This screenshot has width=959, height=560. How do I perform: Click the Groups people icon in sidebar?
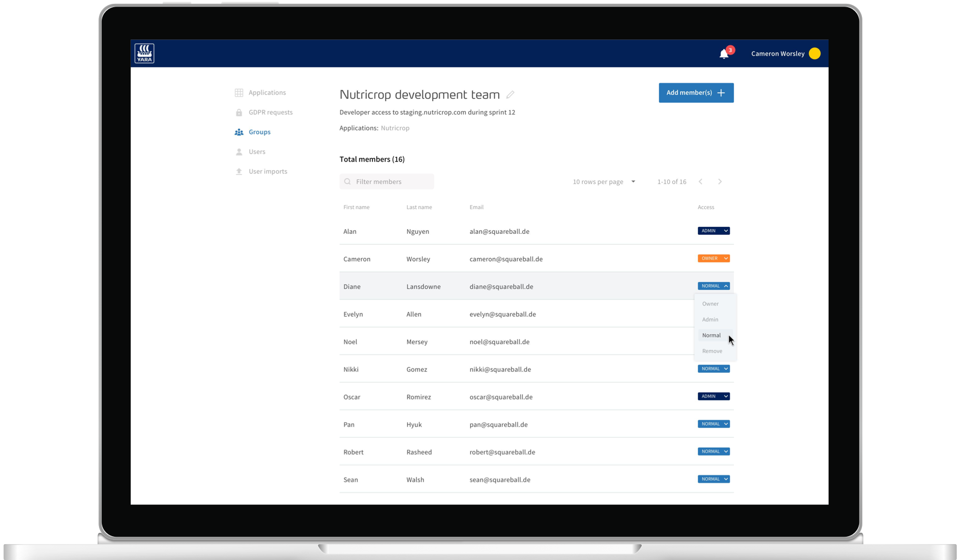(239, 132)
